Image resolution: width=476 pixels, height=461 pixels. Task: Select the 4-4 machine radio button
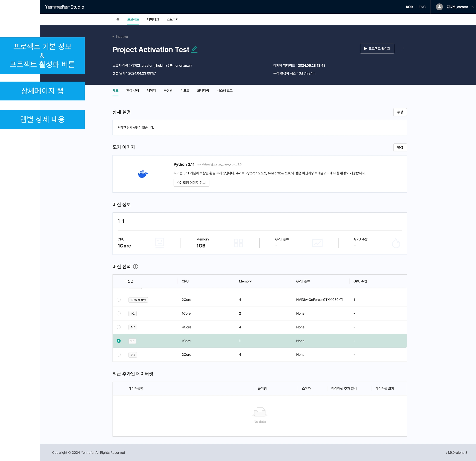119,327
